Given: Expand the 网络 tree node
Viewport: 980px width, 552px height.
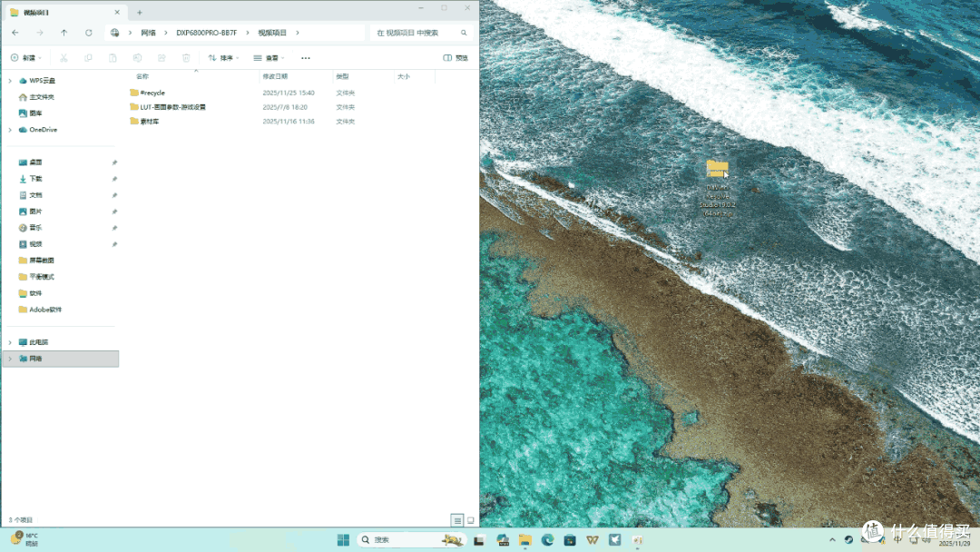Looking at the screenshot, I should (10, 359).
